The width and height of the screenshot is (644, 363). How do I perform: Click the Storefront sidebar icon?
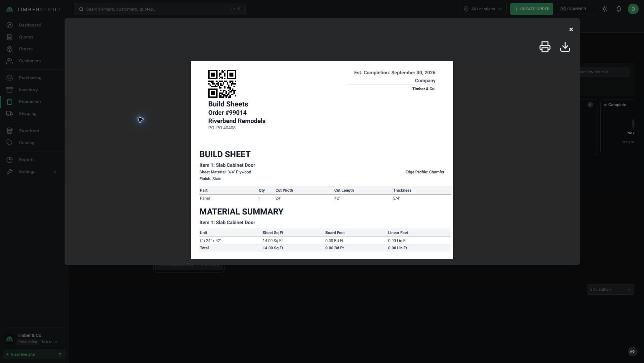(x=10, y=131)
